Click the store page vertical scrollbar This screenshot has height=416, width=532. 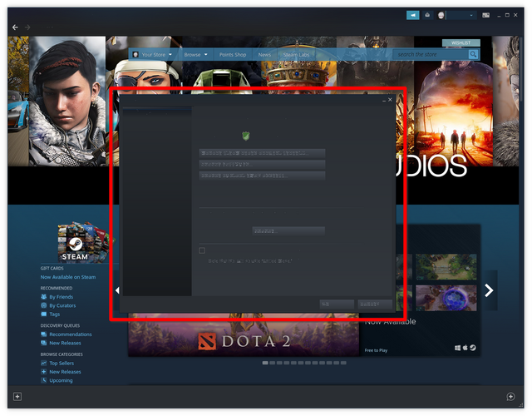[521, 70]
